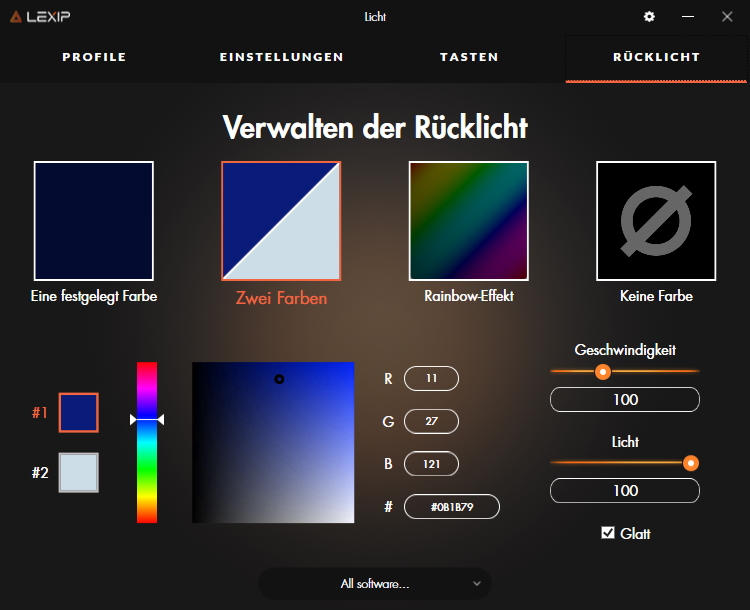750x610 pixels.
Task: Open the settings gear icon
Action: point(649,17)
